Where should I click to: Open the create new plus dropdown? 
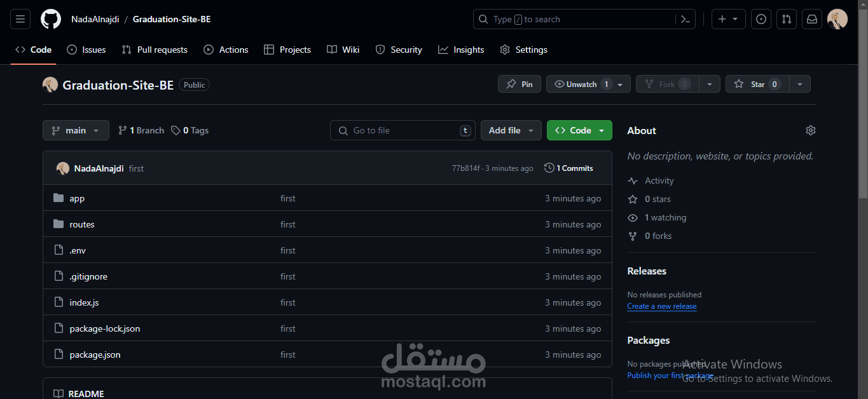click(727, 19)
